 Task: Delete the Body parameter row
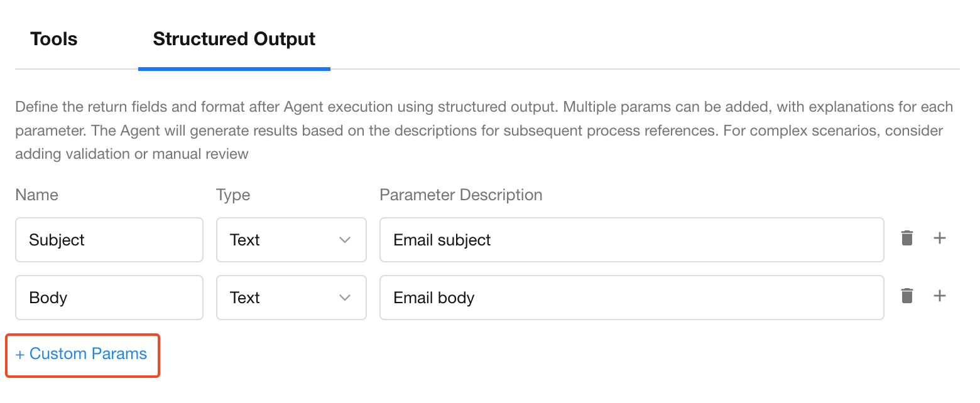click(906, 296)
